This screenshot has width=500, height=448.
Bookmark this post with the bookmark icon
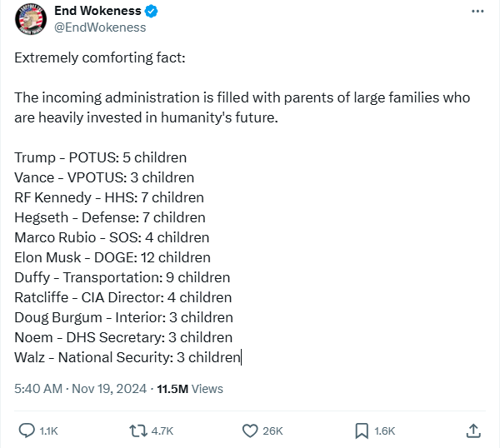tap(362, 430)
